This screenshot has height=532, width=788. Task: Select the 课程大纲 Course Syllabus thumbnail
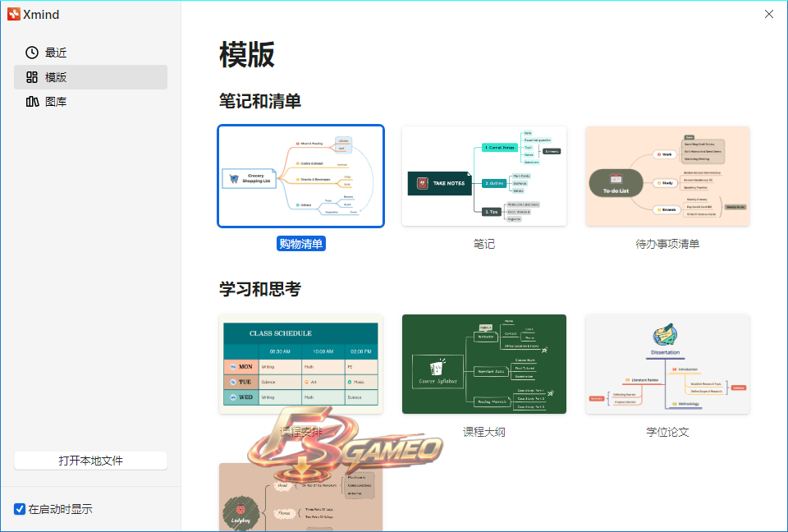(x=484, y=364)
